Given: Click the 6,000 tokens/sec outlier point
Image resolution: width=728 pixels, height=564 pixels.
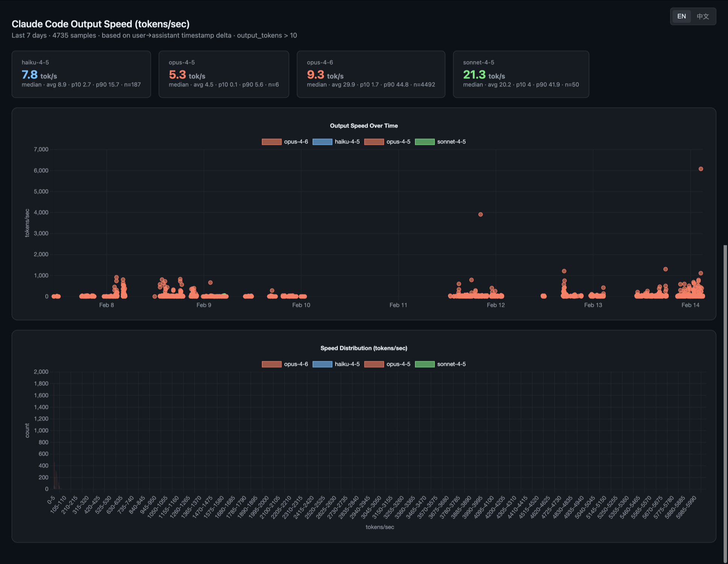Looking at the screenshot, I should (x=701, y=169).
